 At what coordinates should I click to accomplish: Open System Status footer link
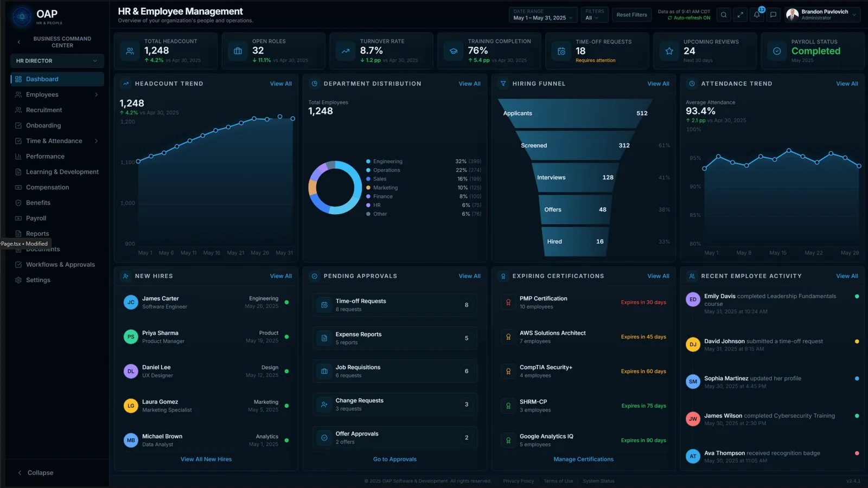(x=598, y=481)
